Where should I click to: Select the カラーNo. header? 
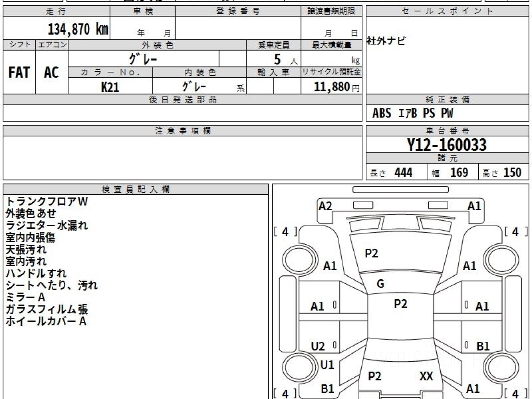click(x=110, y=72)
